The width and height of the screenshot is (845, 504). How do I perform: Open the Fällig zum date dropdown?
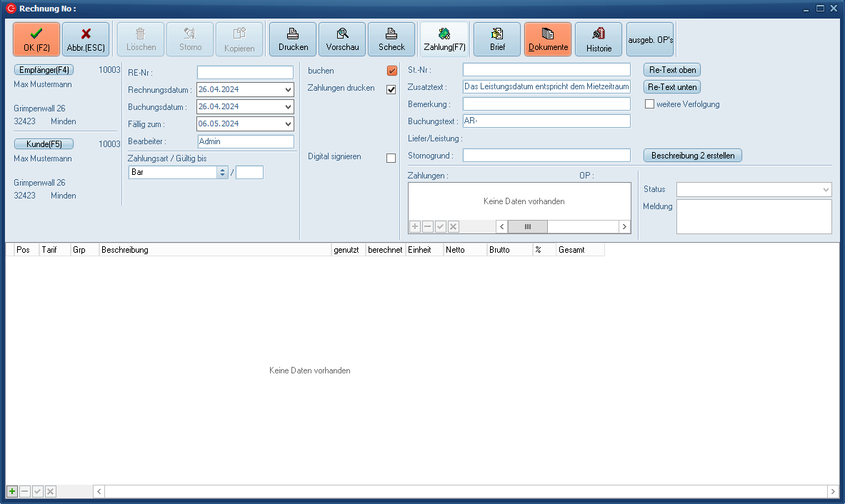coord(288,124)
